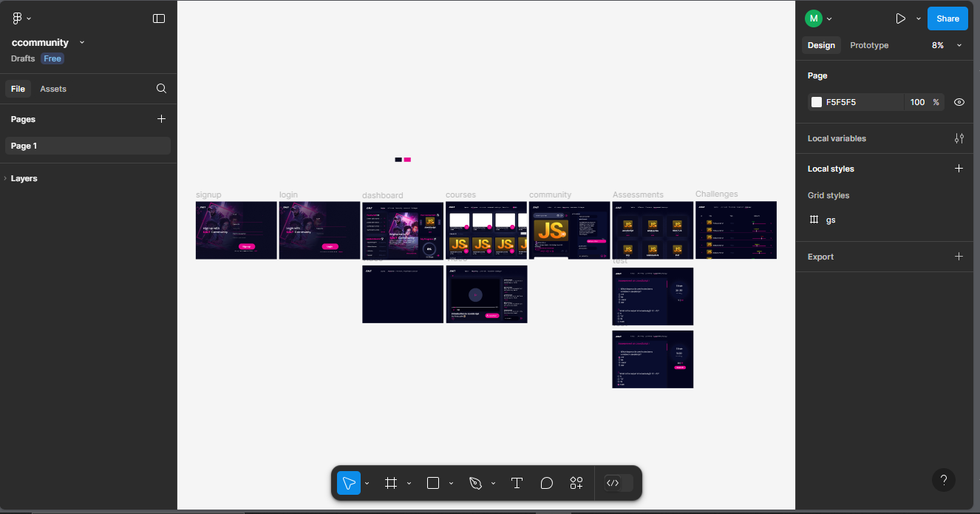Toggle Dev Mode switch
Viewport: 980px width, 514px height.
[x=619, y=483]
